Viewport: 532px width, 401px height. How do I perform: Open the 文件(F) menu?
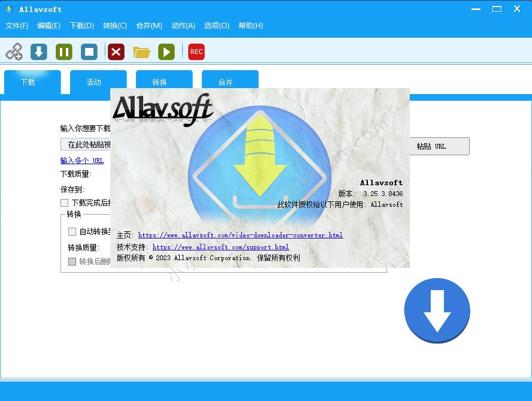click(17, 26)
